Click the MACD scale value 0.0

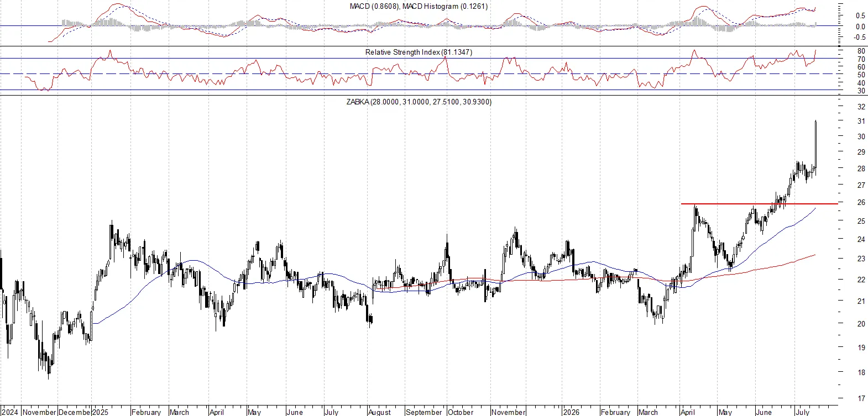[861, 27]
